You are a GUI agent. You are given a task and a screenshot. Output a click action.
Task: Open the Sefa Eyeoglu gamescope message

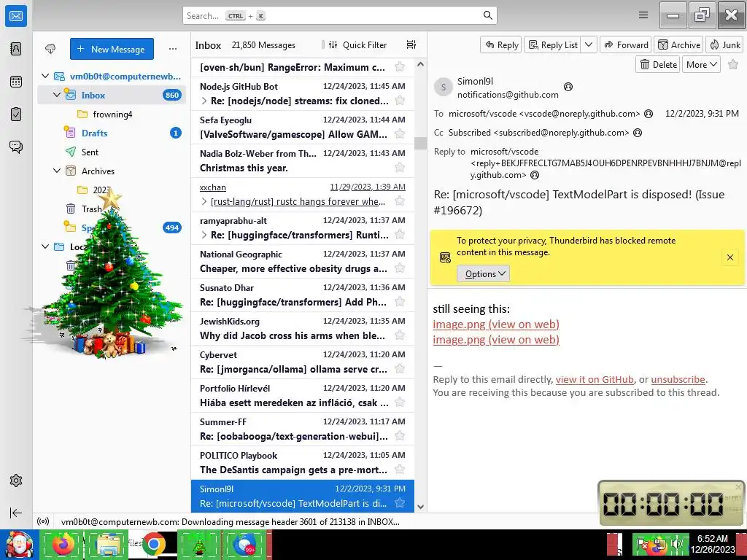pos(303,128)
